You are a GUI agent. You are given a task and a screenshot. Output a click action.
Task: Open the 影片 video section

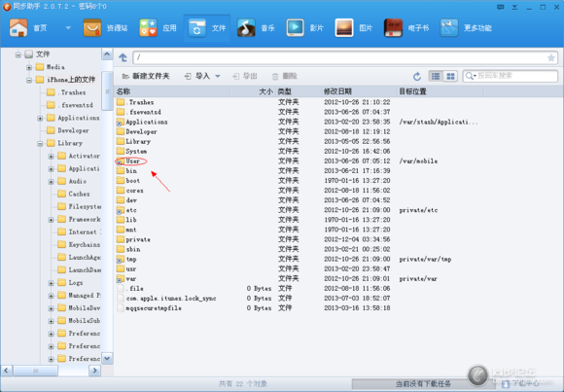(305, 28)
